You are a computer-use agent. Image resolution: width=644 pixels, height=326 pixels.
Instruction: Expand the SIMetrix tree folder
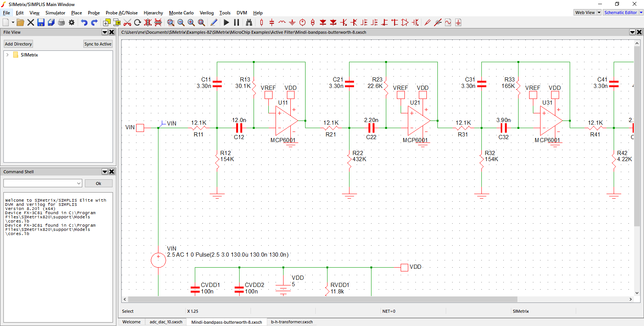click(7, 55)
